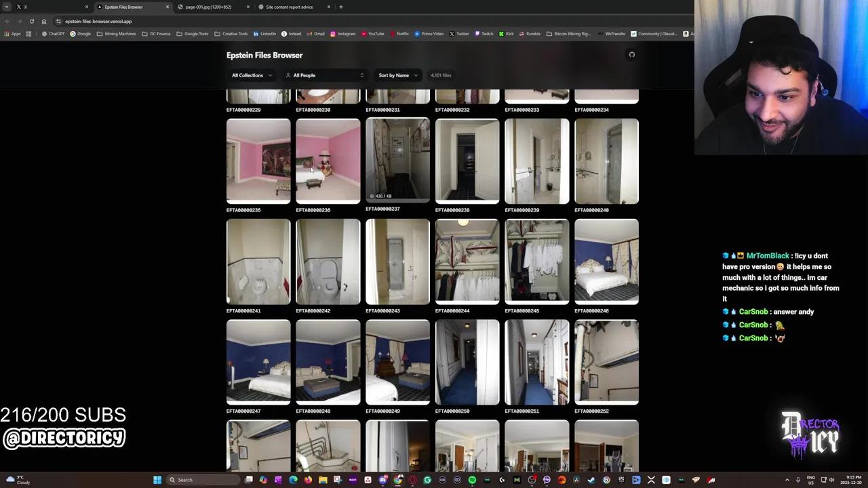
Task: Open the YouTube bookmark
Action: pos(372,34)
